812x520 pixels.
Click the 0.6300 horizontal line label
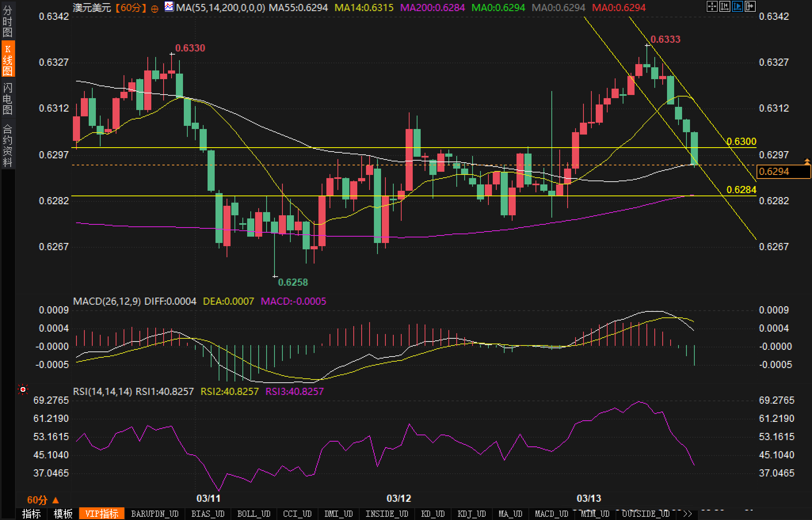(741, 141)
